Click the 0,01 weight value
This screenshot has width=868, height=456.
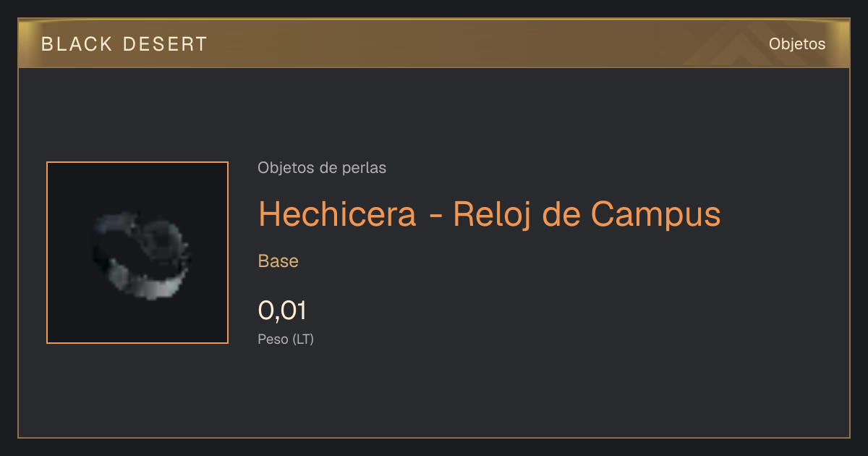click(x=282, y=311)
